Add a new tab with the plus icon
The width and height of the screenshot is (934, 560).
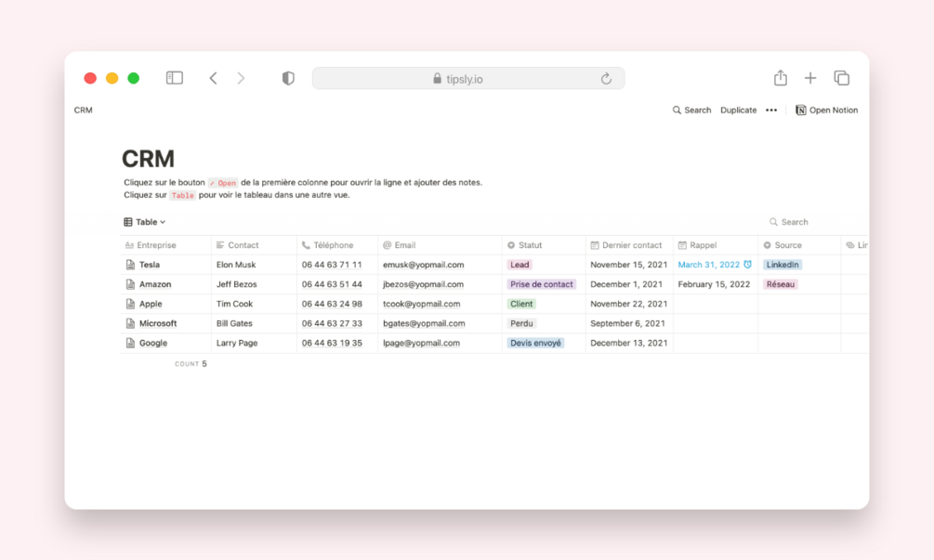point(810,78)
